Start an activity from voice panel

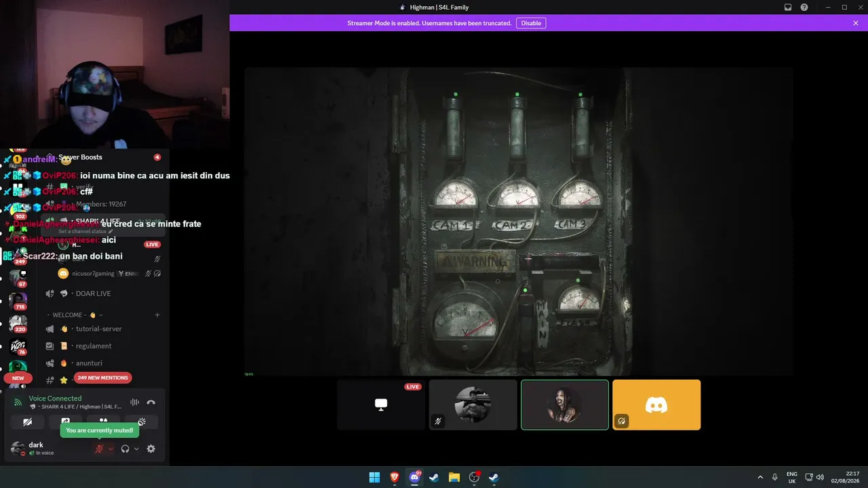pyautogui.click(x=104, y=422)
